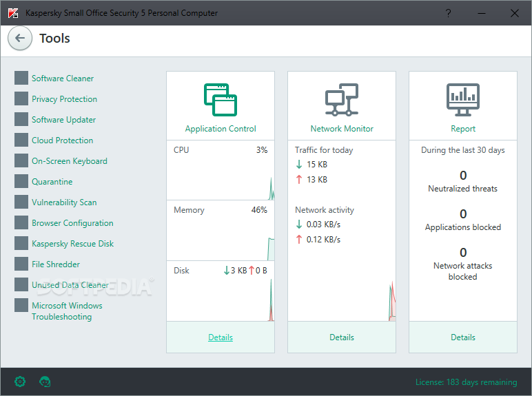Launch the On-Screen Keyboard
The width and height of the screenshot is (532, 396).
point(70,161)
